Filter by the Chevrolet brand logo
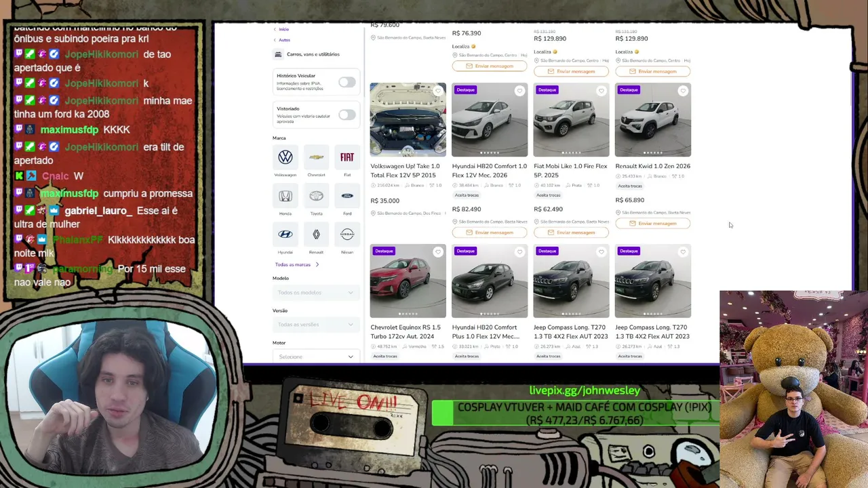Image resolution: width=868 pixels, height=488 pixels. pos(316,157)
